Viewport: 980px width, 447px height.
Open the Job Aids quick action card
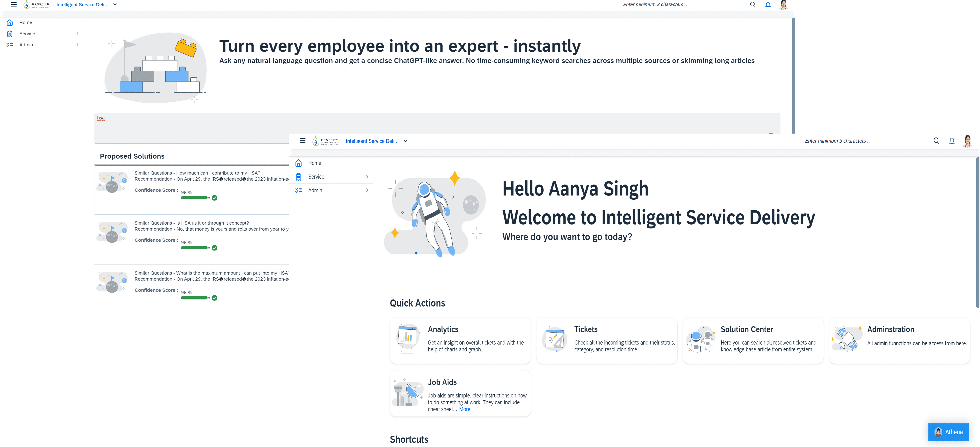(460, 393)
